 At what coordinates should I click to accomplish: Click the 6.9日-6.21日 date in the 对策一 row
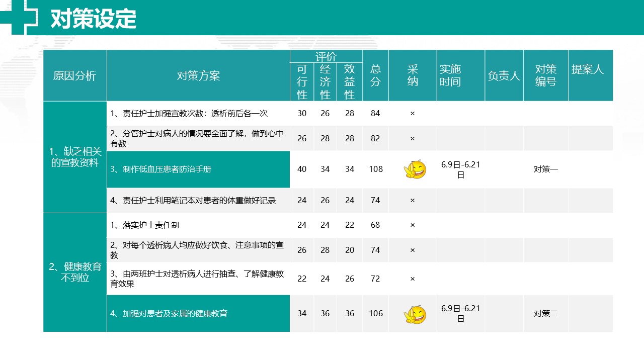(x=461, y=170)
